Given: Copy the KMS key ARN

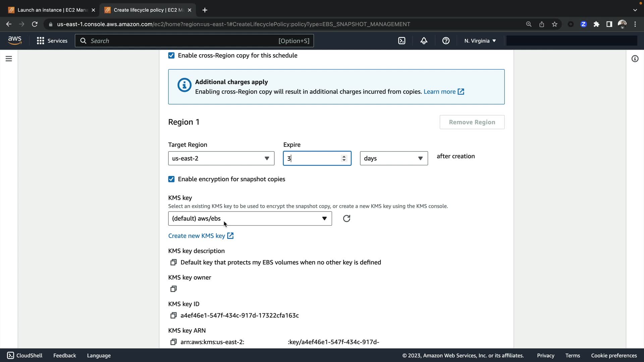Looking at the screenshot, I should click(x=173, y=342).
